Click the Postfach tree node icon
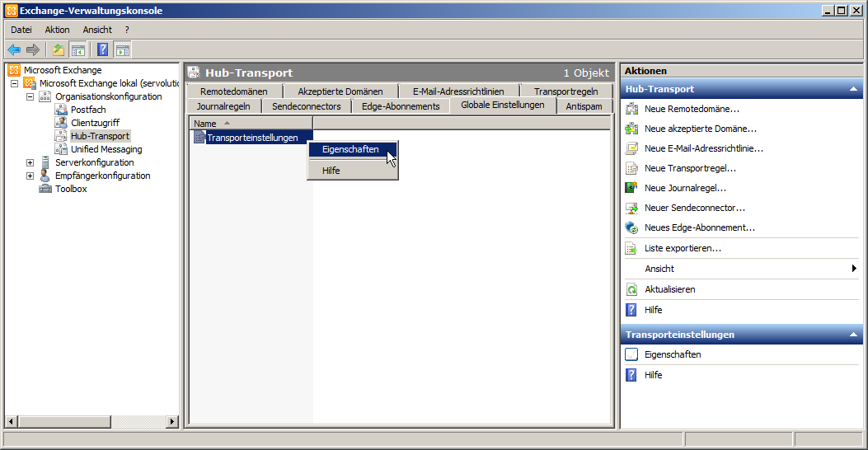The height and width of the screenshot is (450, 868). click(x=61, y=110)
